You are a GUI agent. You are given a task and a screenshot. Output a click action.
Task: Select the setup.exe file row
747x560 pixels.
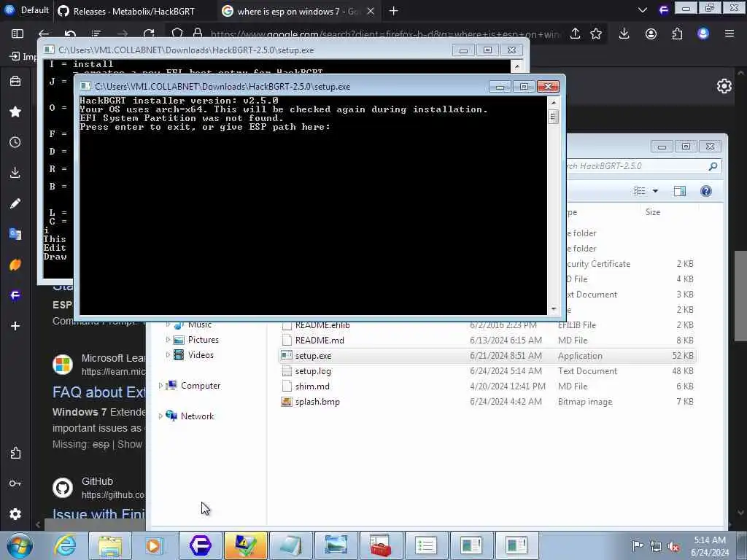coord(487,356)
